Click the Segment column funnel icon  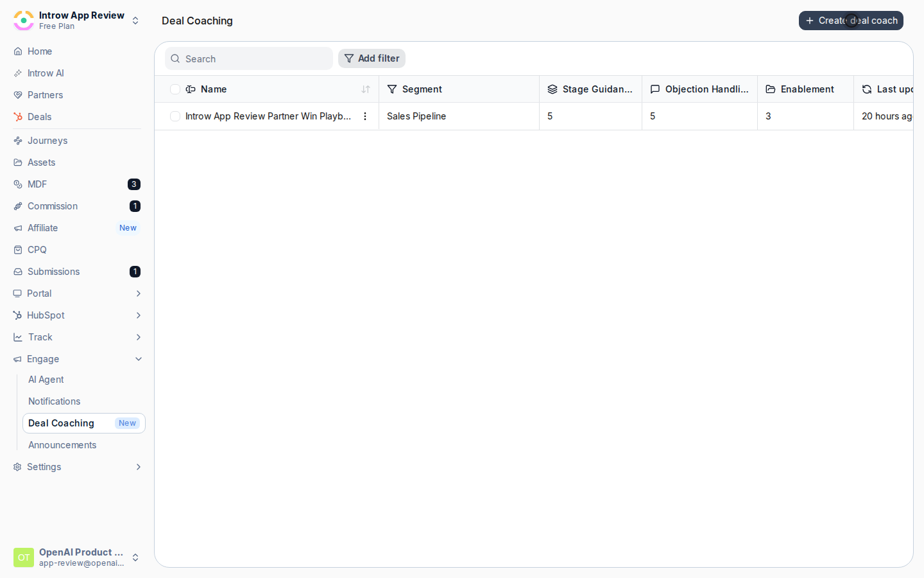pos(392,89)
